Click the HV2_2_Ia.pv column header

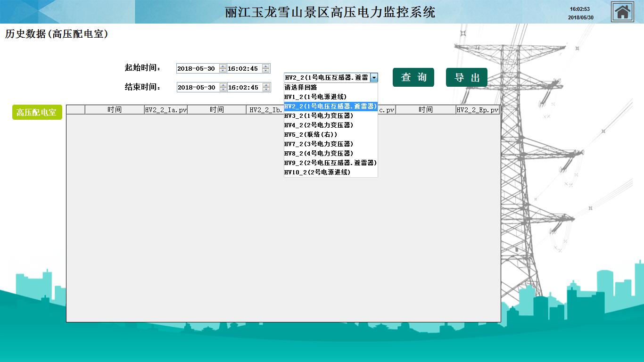(166, 110)
